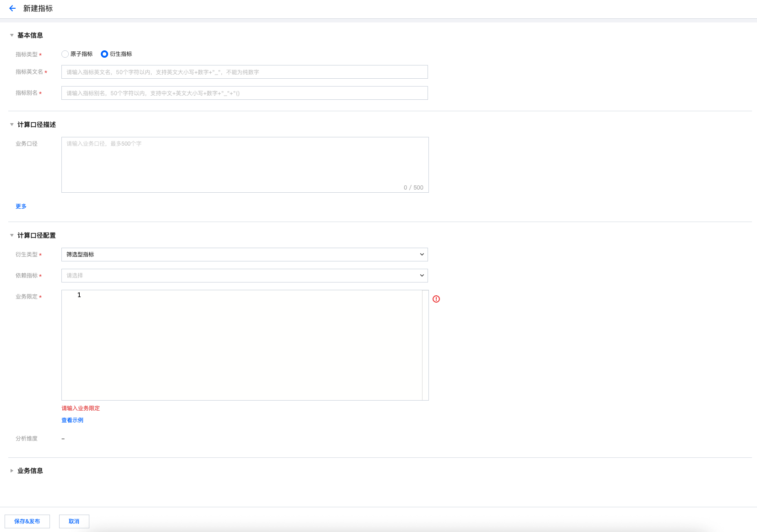Expand the 业务信息 section
The width and height of the screenshot is (757, 532).
pos(12,471)
